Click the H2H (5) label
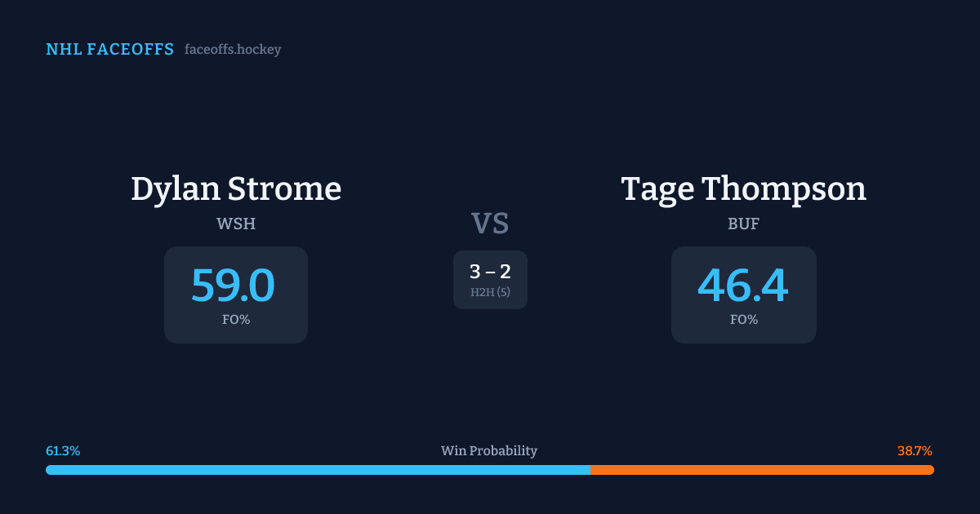980x514 pixels. point(490,292)
